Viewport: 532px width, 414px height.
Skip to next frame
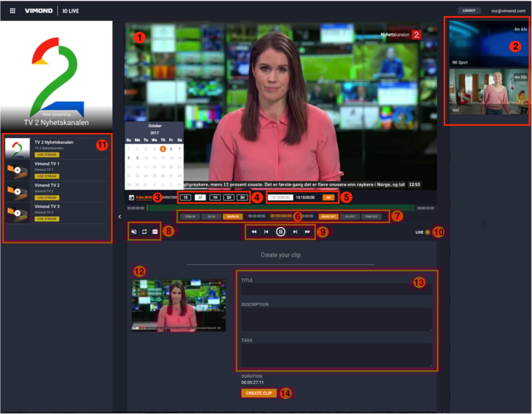coord(295,232)
